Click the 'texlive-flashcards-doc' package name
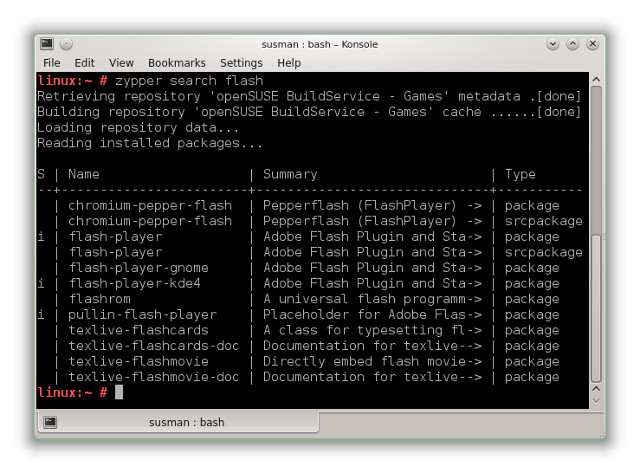The image size is (640, 473). point(154,346)
